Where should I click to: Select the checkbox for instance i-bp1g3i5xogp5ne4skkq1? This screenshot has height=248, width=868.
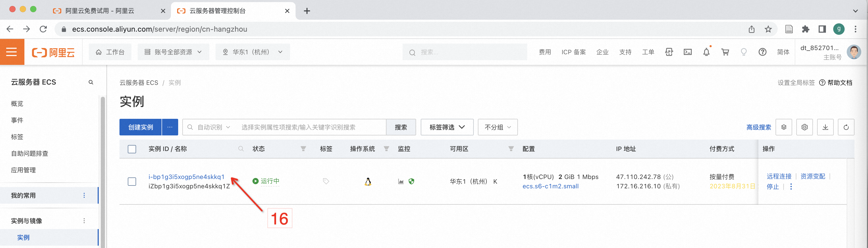tap(132, 182)
